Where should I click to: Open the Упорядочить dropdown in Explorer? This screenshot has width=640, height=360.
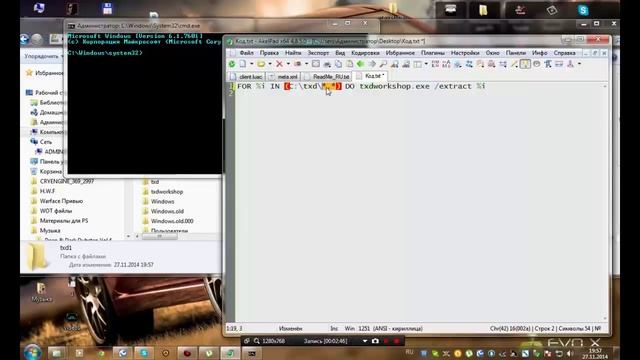click(44, 56)
